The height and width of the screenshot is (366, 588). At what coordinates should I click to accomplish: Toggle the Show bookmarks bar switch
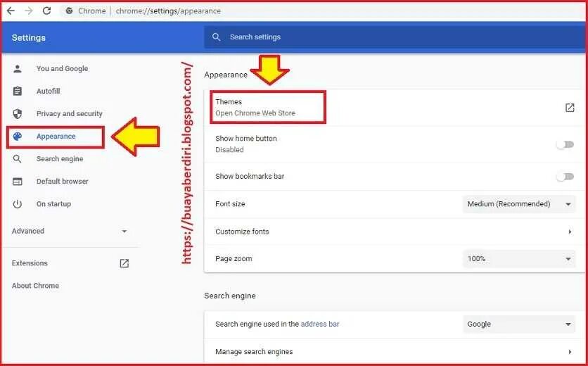565,177
